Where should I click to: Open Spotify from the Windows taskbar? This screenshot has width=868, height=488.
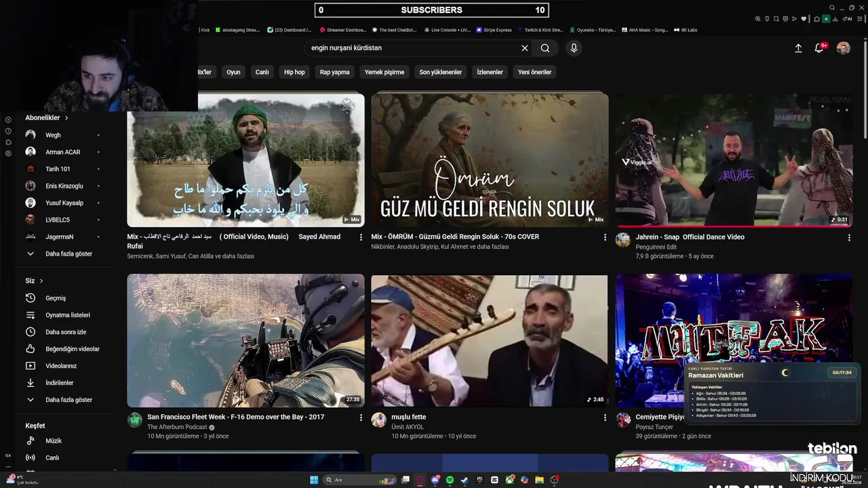450,480
